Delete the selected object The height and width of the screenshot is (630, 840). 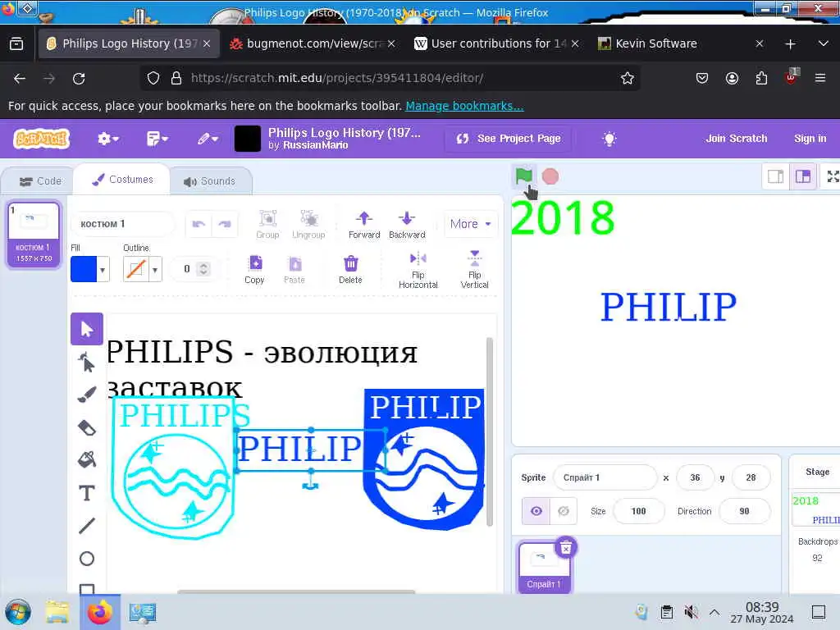point(350,269)
